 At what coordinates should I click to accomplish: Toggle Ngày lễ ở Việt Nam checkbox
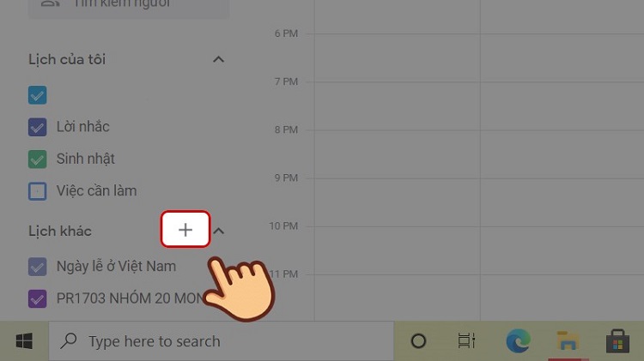(x=38, y=267)
